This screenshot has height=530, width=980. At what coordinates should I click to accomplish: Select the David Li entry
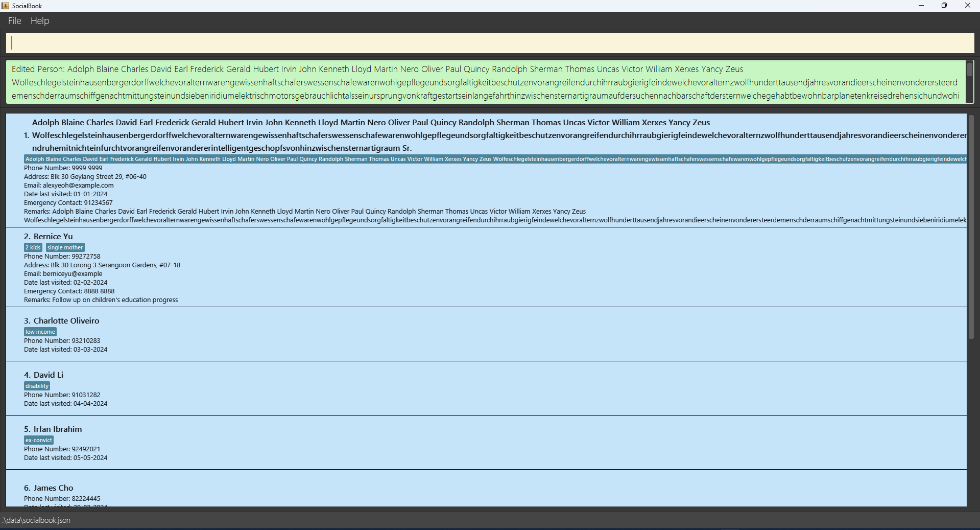tap(486, 388)
